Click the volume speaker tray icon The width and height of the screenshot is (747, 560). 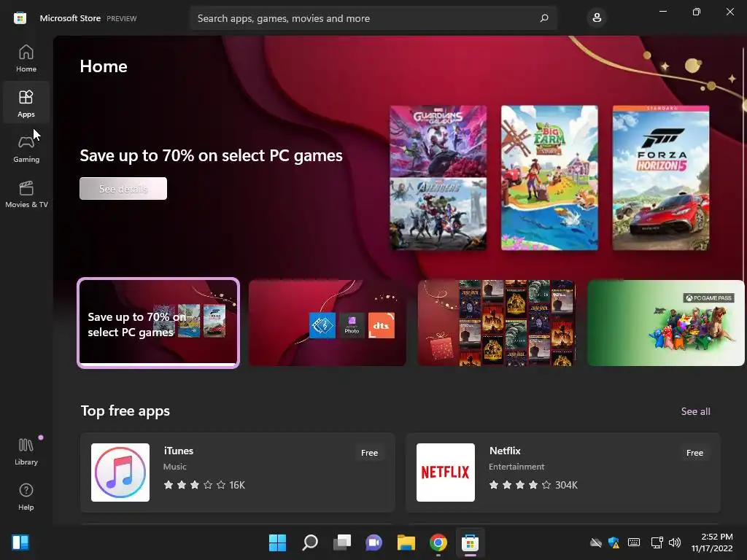coord(675,542)
